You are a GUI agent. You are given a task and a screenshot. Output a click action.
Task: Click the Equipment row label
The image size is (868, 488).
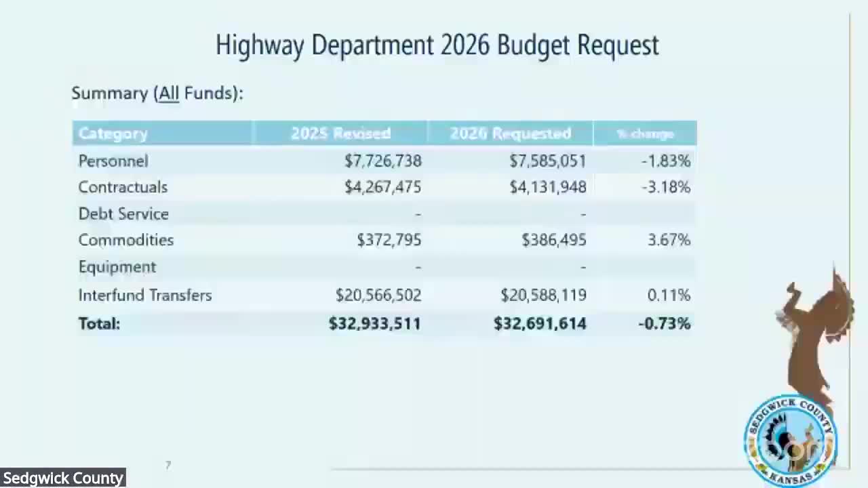point(117,267)
